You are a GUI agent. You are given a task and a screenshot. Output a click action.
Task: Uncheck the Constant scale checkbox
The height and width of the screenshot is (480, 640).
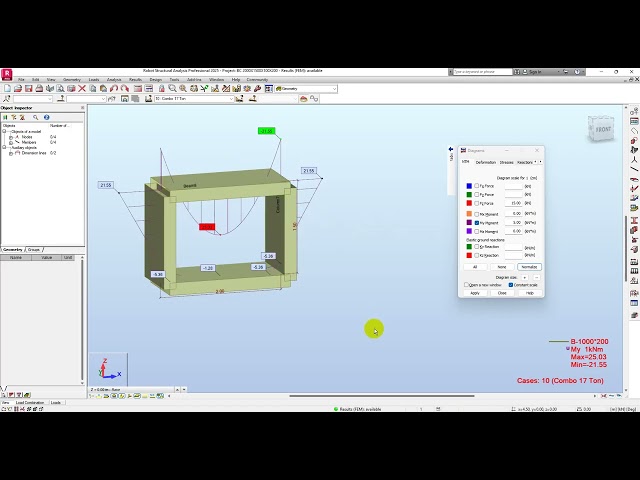click(x=511, y=285)
